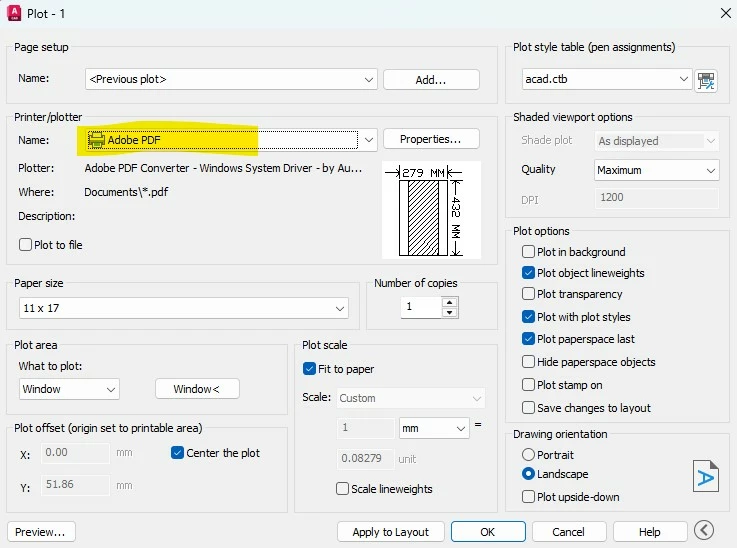Open the Shade plot As displayed dropdown
The image size is (737, 548).
coord(656,141)
